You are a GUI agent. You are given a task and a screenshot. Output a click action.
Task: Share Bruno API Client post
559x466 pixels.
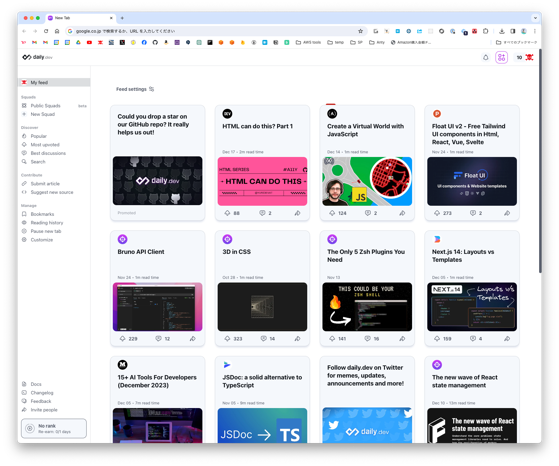[x=193, y=339]
